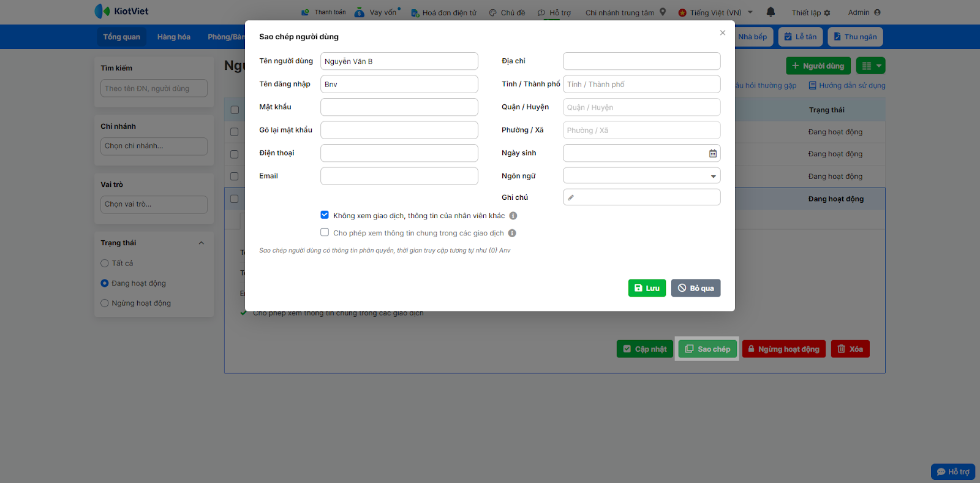Click the pencil icon in Ghi chú
Image resolution: width=980 pixels, height=483 pixels.
pyautogui.click(x=571, y=197)
